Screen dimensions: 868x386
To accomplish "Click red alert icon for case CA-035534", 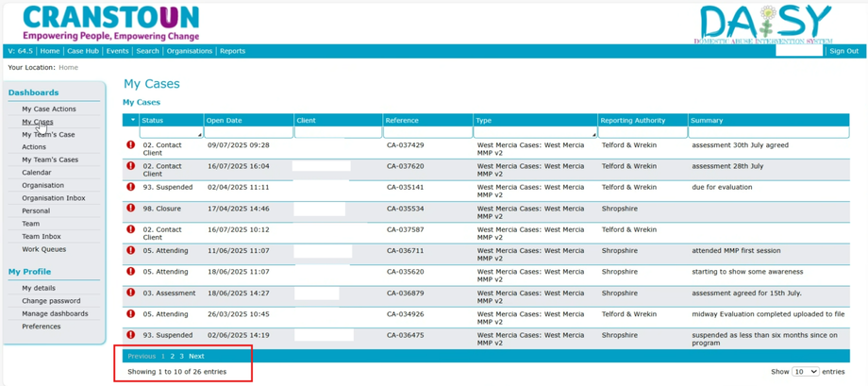I will (130, 208).
